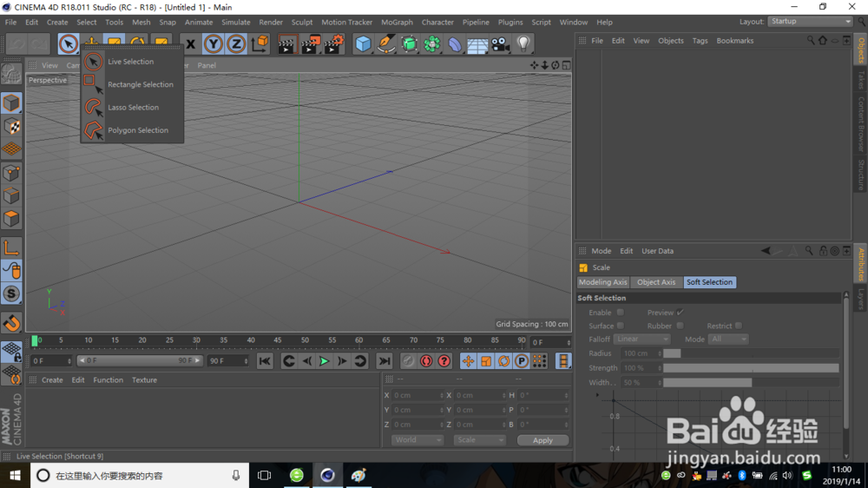Viewport: 868px width, 488px height.
Task: Click the Live Selection arrow toolbar icon
Action: (68, 43)
